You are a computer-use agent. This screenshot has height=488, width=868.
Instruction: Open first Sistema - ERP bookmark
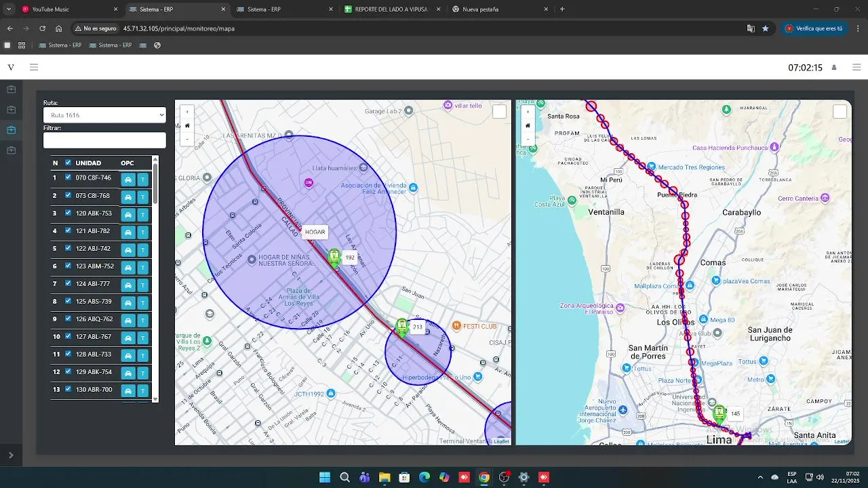[60, 45]
